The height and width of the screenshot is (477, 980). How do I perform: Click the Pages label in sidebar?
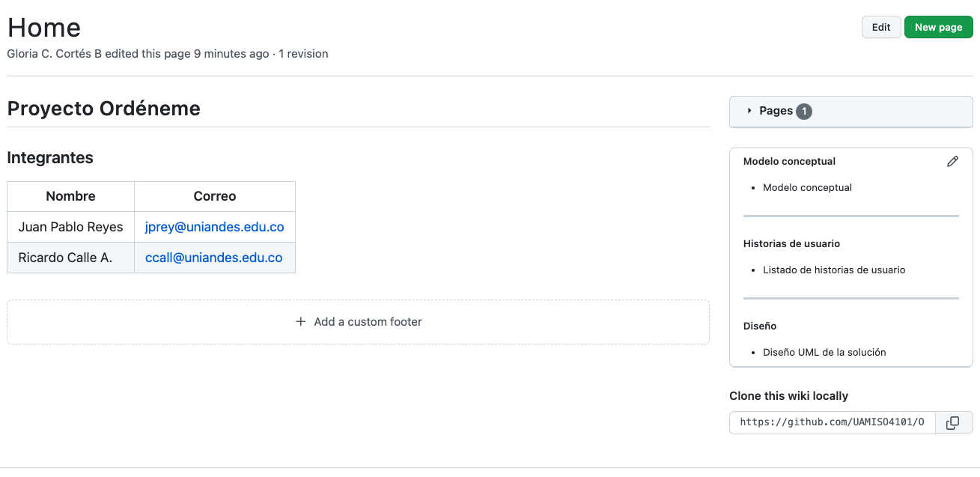click(x=776, y=111)
